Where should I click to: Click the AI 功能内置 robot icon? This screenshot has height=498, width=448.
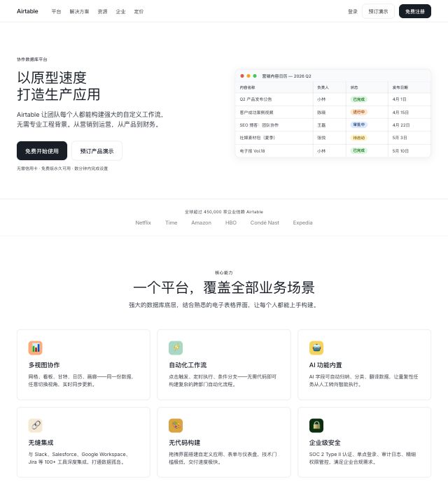pyautogui.click(x=316, y=348)
